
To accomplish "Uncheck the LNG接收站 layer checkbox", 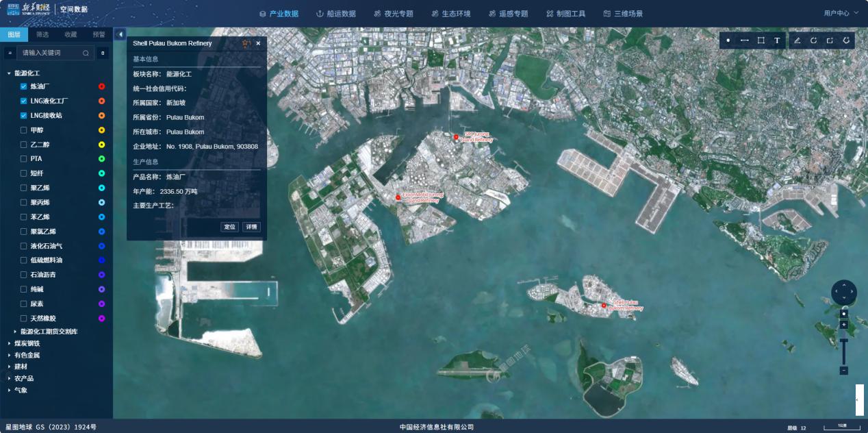I will (x=24, y=115).
